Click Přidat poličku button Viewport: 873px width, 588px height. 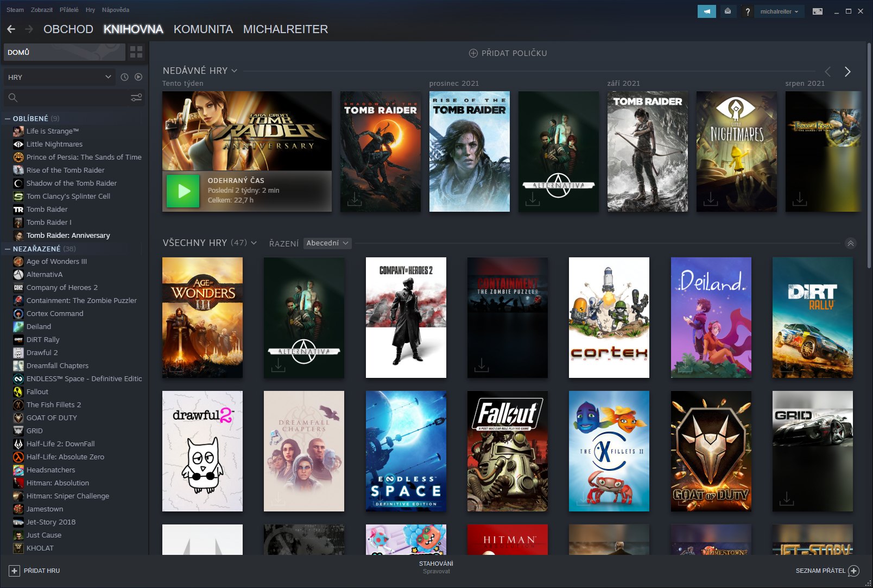508,53
